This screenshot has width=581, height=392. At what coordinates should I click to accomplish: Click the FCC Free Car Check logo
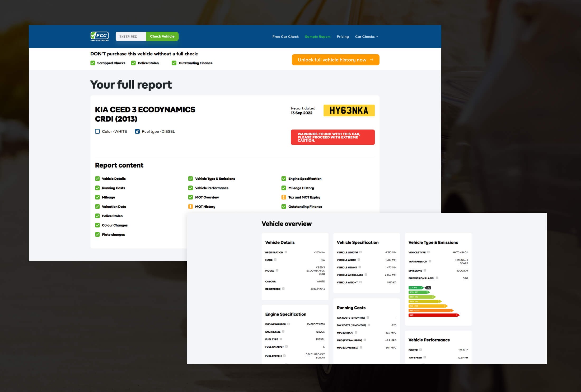click(x=100, y=36)
